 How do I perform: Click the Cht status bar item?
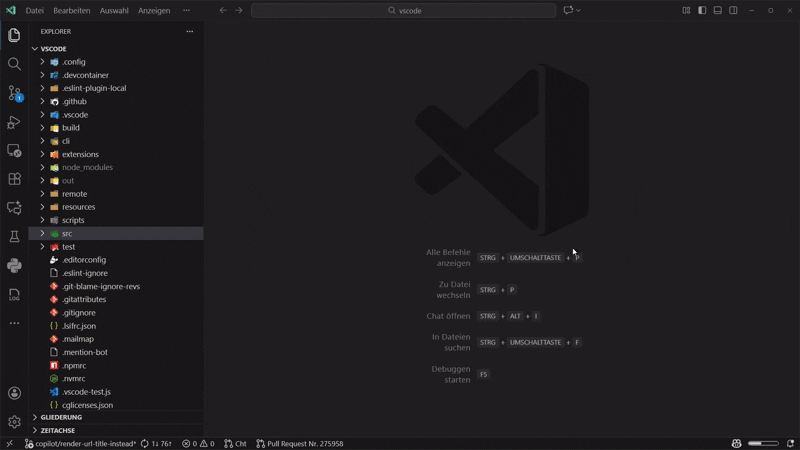pyautogui.click(x=235, y=443)
